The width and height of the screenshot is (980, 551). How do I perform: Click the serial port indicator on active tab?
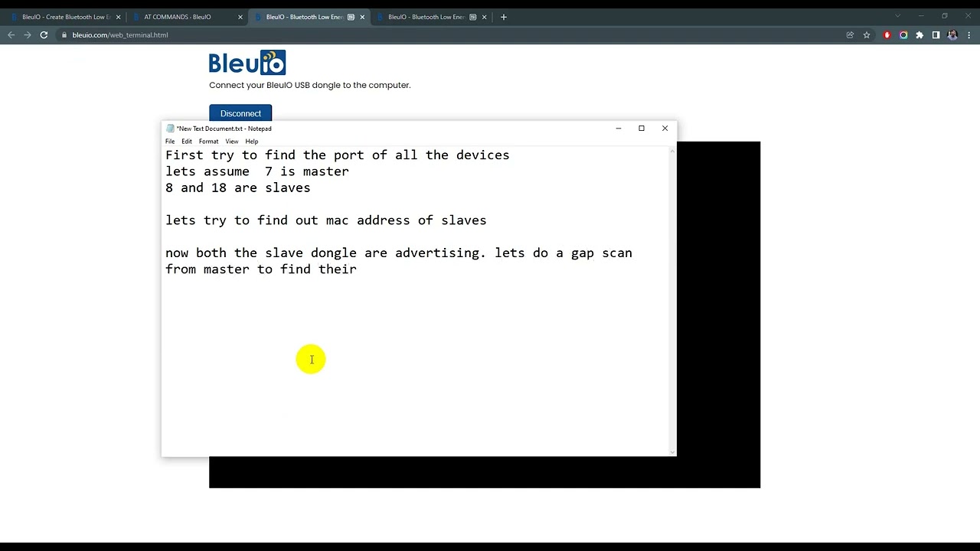tap(351, 17)
